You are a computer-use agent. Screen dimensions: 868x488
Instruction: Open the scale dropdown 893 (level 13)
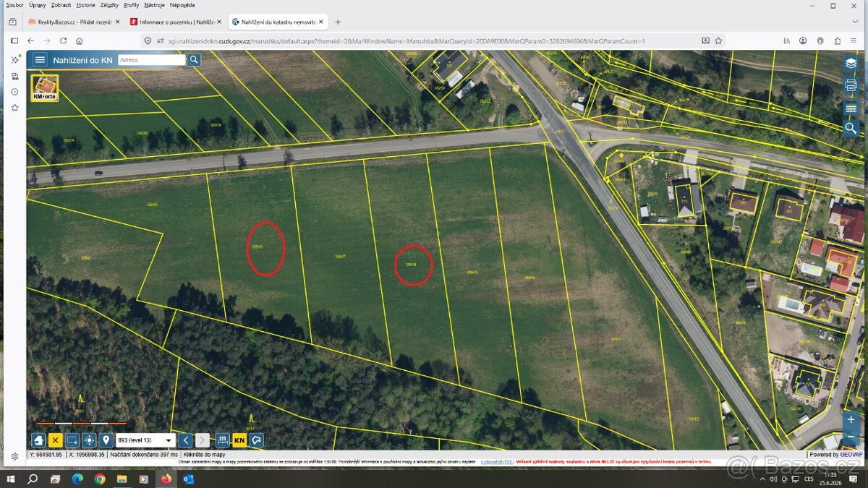(145, 440)
